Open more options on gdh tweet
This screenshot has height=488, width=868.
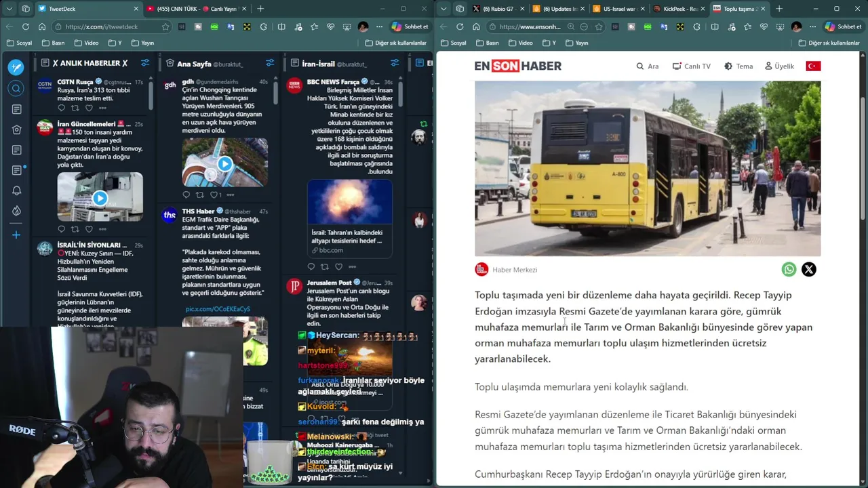coord(231,195)
